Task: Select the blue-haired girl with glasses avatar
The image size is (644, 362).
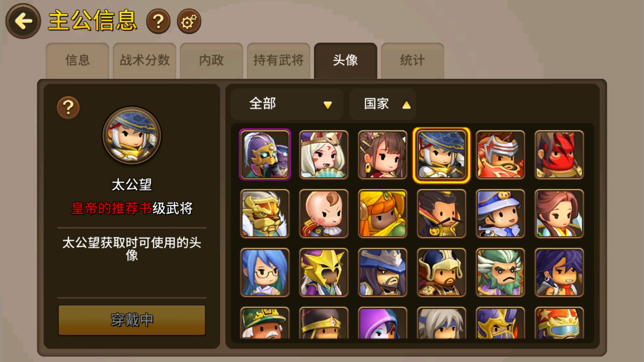Action: [265, 272]
